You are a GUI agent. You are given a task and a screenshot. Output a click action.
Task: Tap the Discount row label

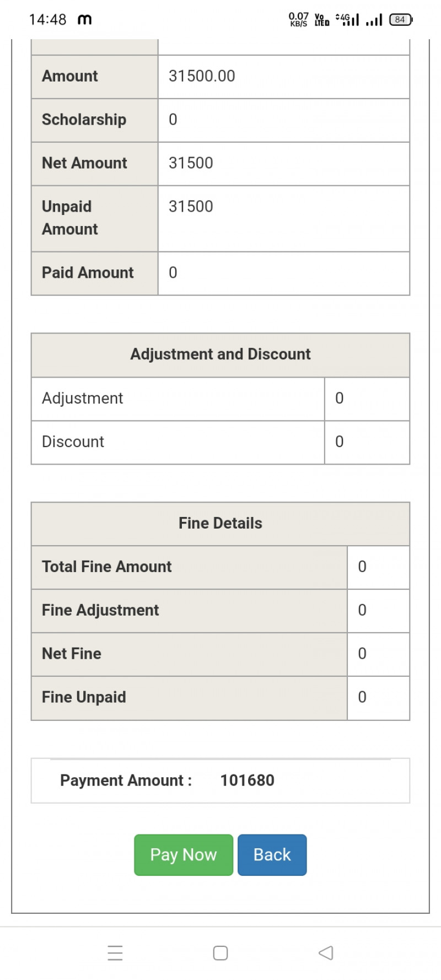(73, 442)
